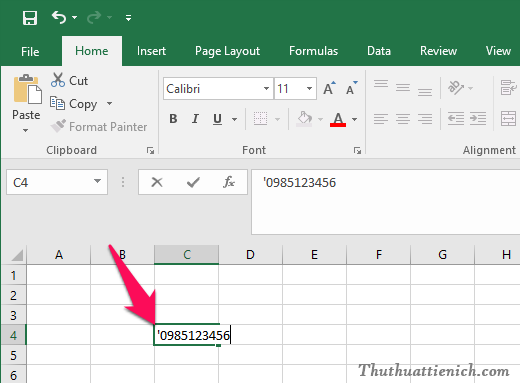Open the Clipboard dialog launcher
This screenshot has height=383, width=520.
point(150,151)
